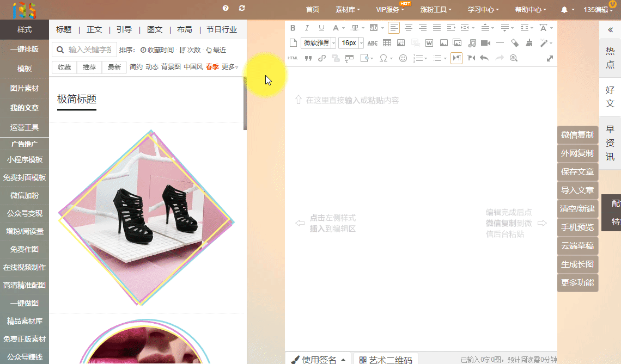Viewport: 621px width, 364px height.
Task: Click the insert table icon
Action: pos(387,43)
